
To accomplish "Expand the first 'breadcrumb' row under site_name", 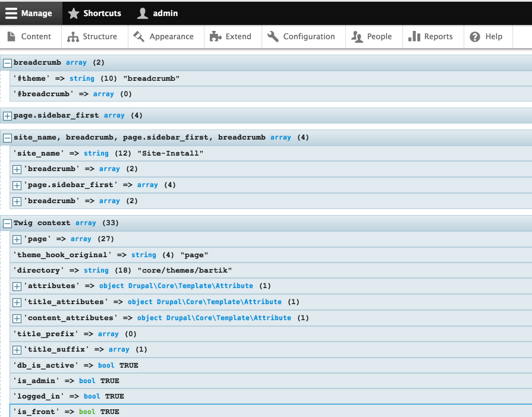I will click(x=17, y=169).
